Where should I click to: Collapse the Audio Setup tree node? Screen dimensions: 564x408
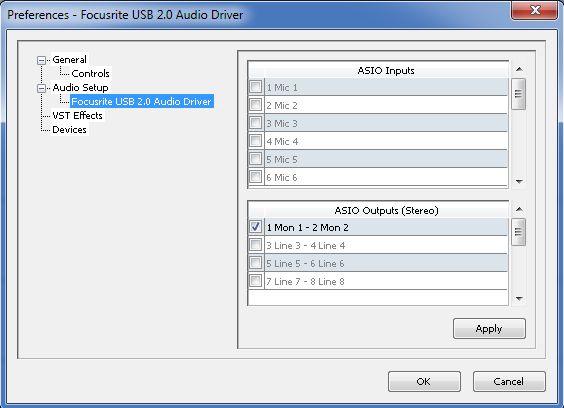coord(42,88)
